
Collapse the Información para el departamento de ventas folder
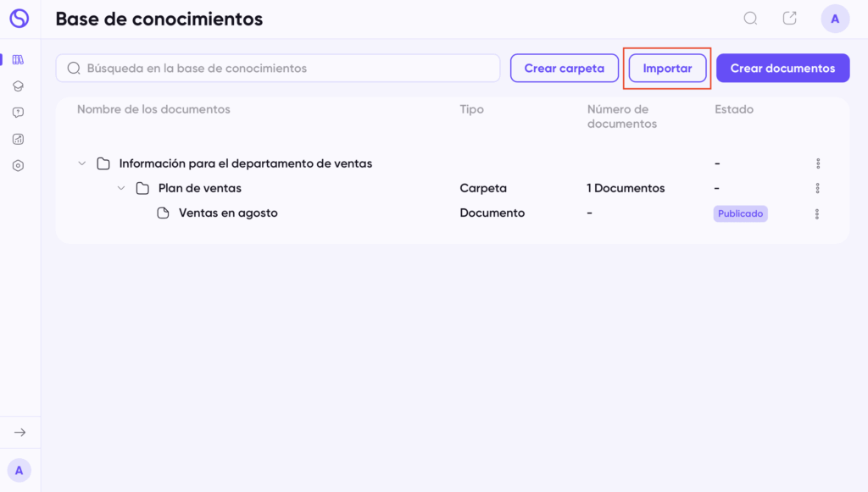point(82,163)
